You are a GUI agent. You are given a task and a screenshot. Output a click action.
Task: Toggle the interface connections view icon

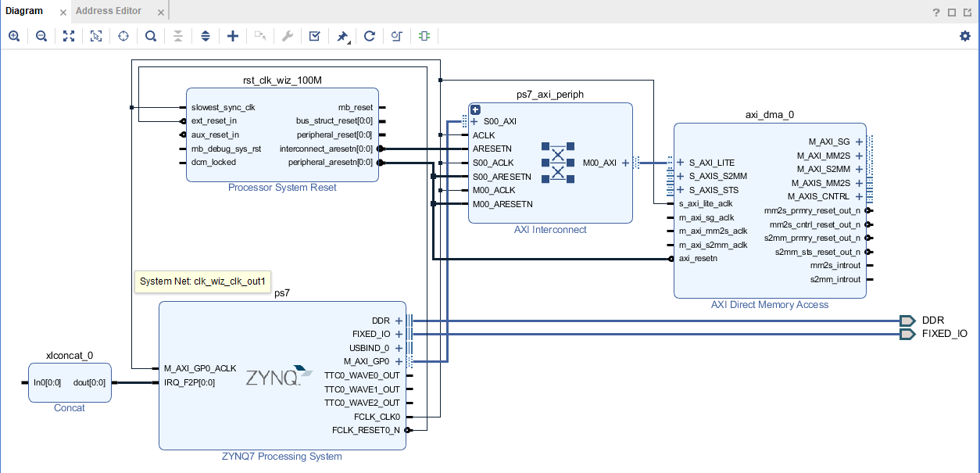424,35
